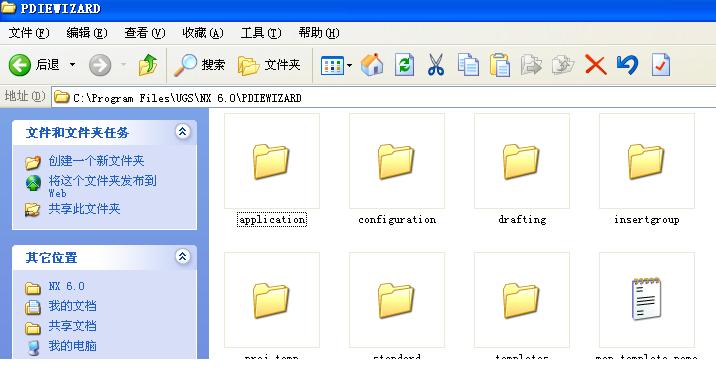This screenshot has width=716, height=370.
Task: Open the Properties checkmark icon
Action: [x=660, y=65]
